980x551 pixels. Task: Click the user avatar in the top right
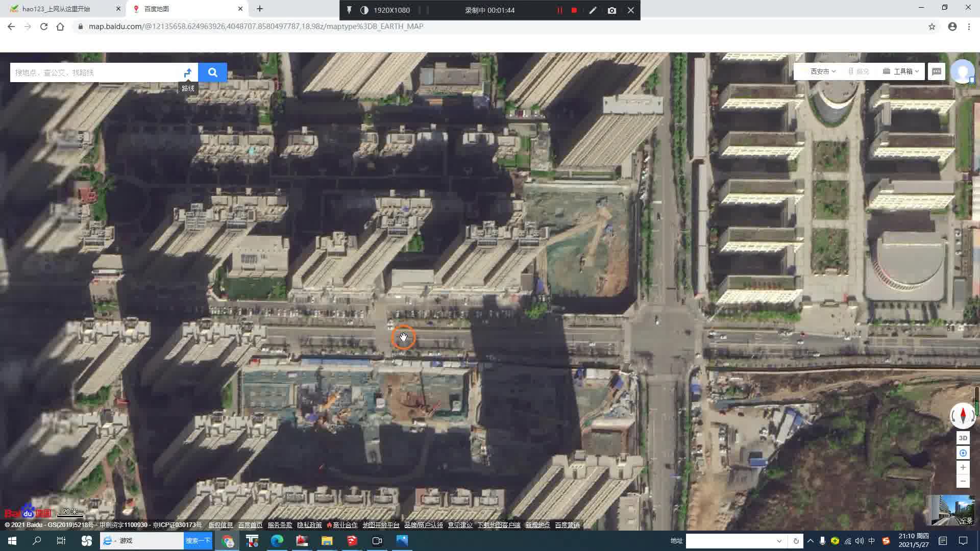(x=963, y=71)
